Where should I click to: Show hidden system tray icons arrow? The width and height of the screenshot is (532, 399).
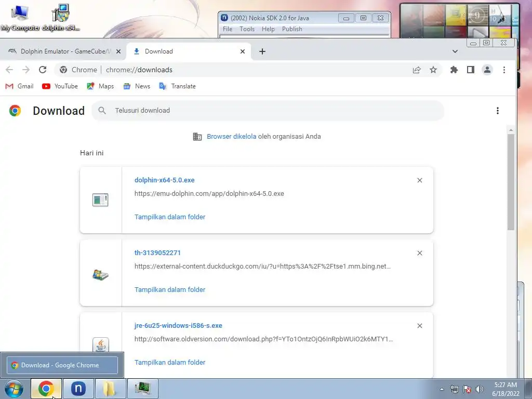[x=442, y=389]
